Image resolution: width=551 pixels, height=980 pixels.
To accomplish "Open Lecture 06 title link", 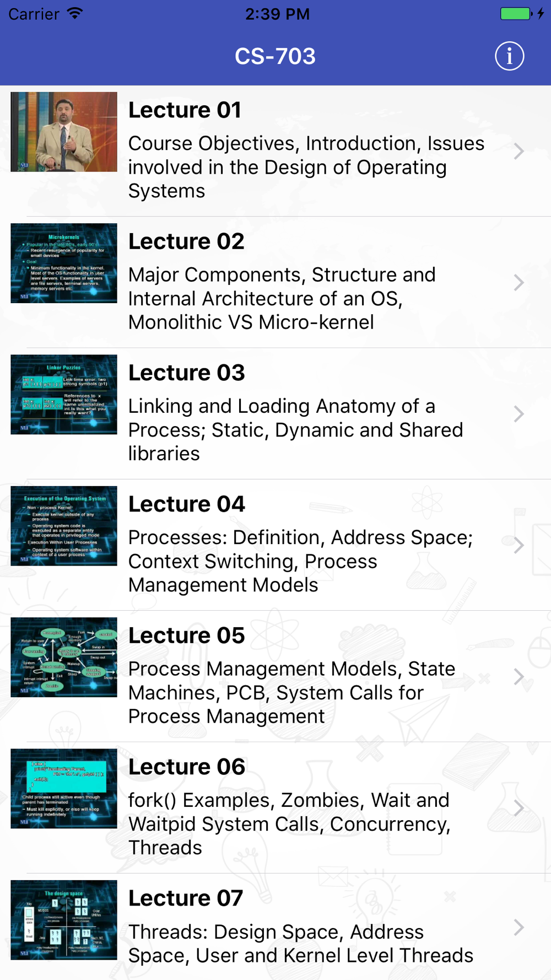I will pos(187,767).
